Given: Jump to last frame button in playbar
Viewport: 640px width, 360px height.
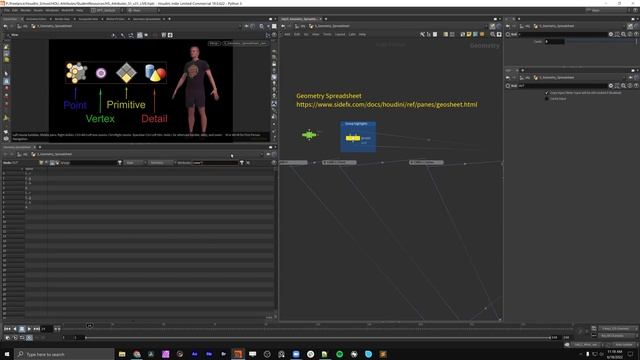Looking at the screenshot, I should click(x=36, y=329).
